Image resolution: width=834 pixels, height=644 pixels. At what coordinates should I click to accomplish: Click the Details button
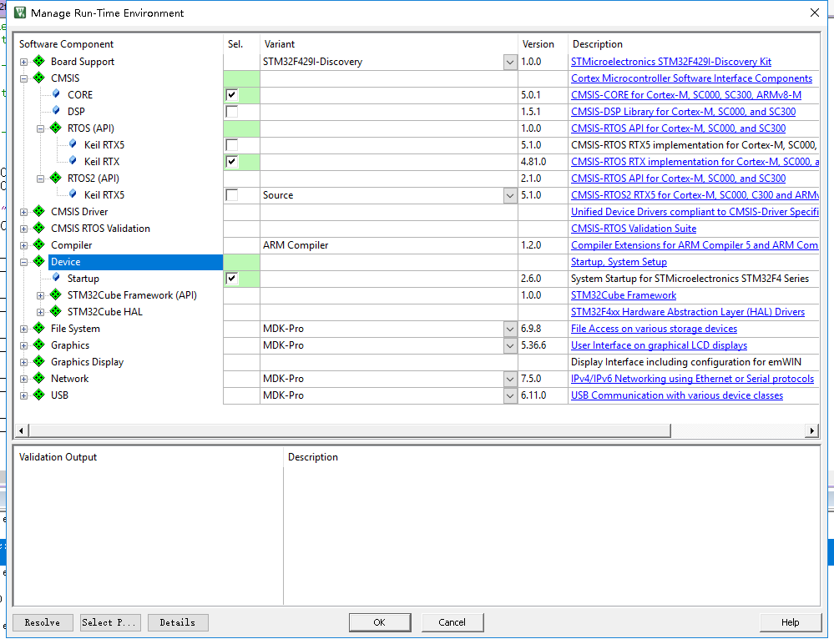[178, 622]
